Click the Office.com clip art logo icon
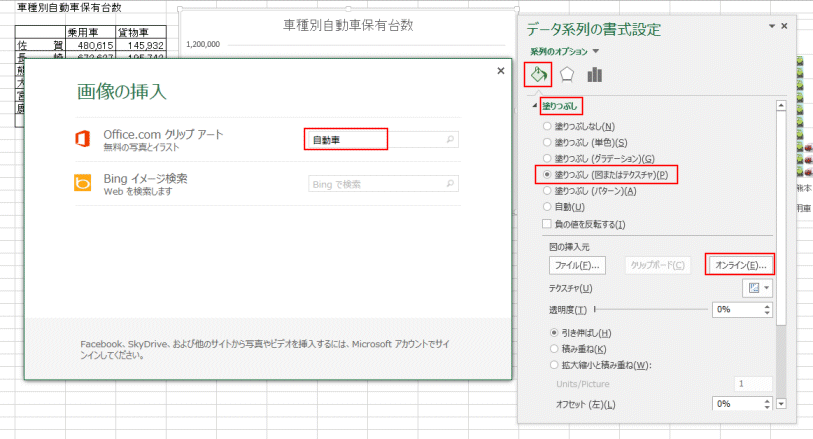The width and height of the screenshot is (813, 439). (x=85, y=139)
